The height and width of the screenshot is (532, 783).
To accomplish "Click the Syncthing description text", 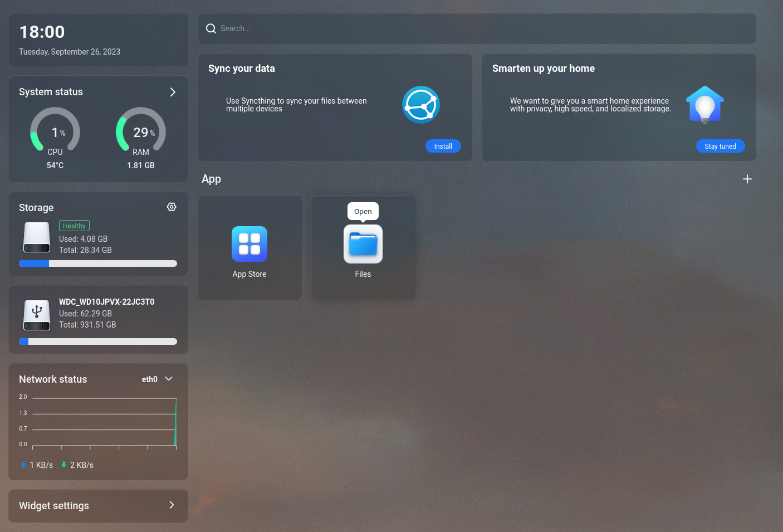I will 296,105.
